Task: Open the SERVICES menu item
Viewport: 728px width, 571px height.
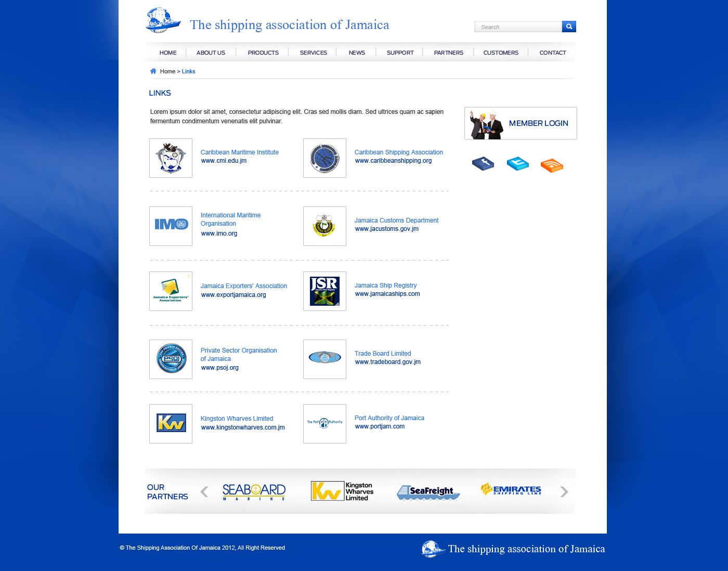Action: (314, 53)
